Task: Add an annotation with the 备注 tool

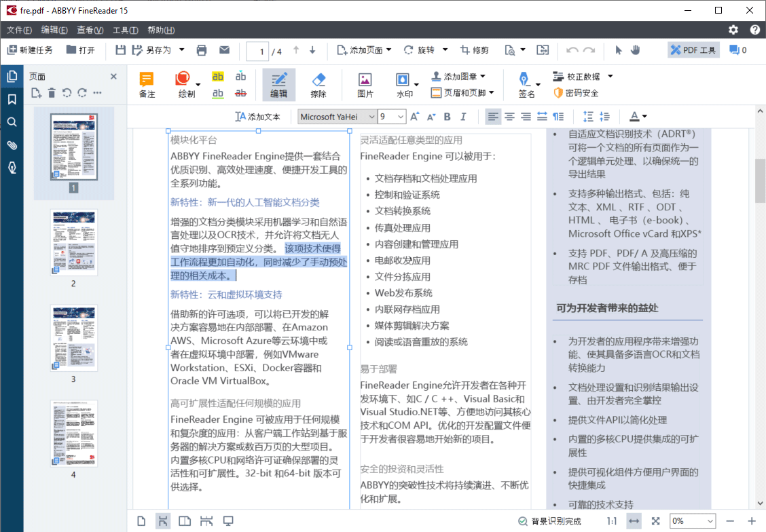Action: 147,83
